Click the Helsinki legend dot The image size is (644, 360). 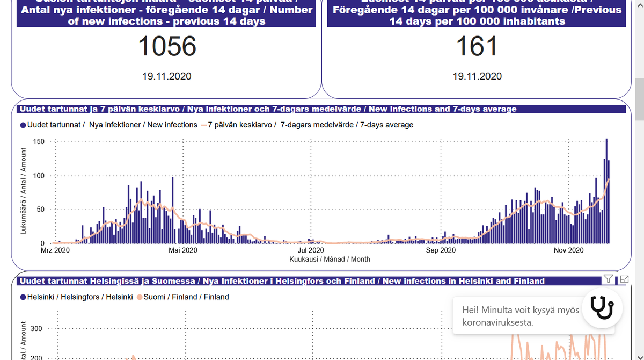tap(23, 297)
